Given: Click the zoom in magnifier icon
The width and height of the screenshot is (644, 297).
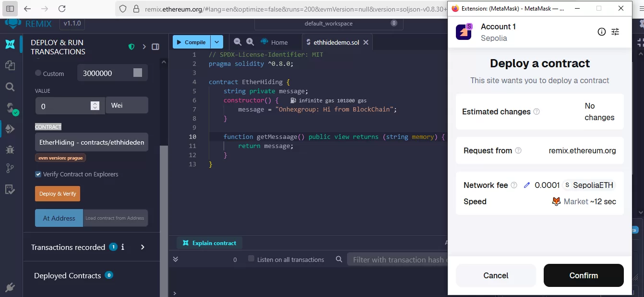Looking at the screenshot, I should click(250, 42).
